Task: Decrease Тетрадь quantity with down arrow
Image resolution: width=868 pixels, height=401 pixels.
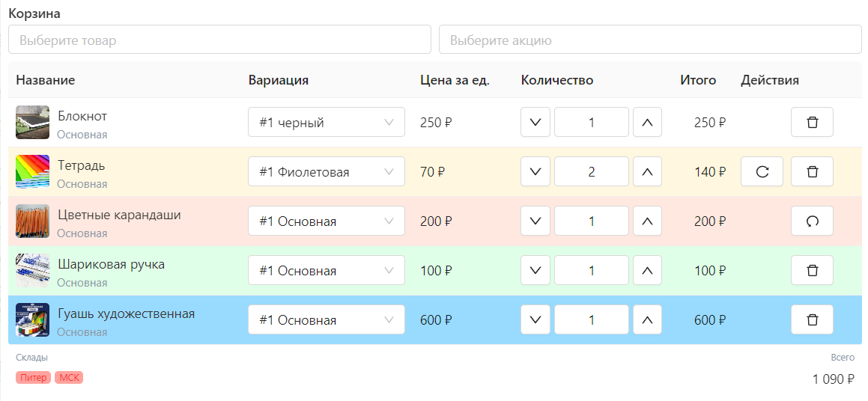Action: tap(535, 171)
